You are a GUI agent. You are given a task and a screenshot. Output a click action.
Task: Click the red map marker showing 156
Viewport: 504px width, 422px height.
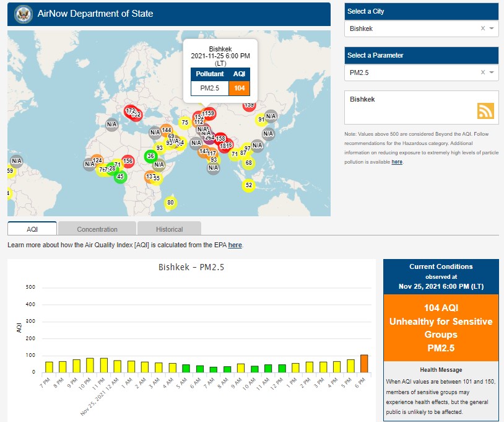click(128, 161)
